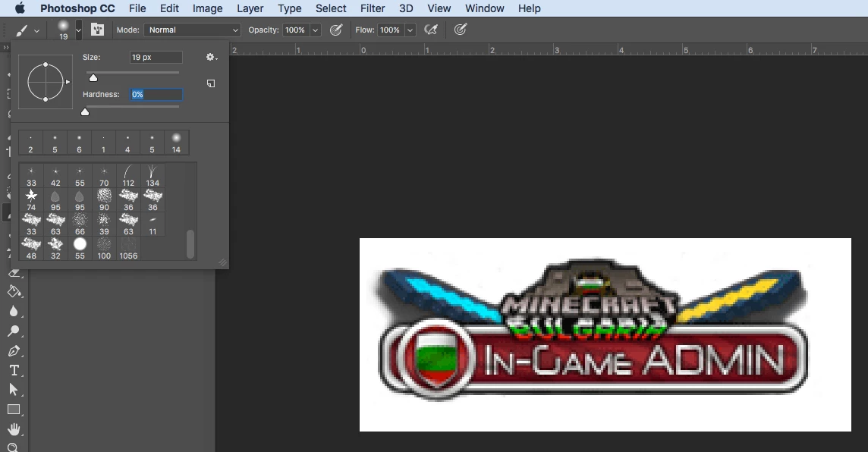Toggle the Brush panel button

click(x=97, y=30)
